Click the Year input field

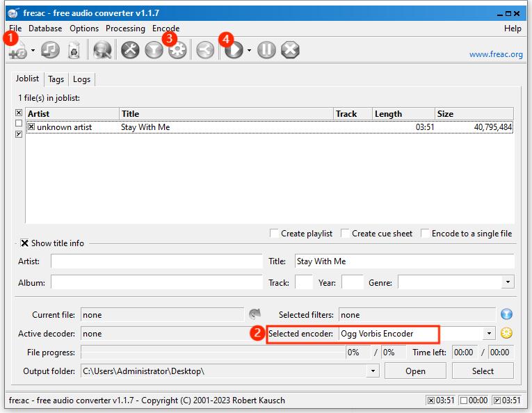click(x=352, y=282)
